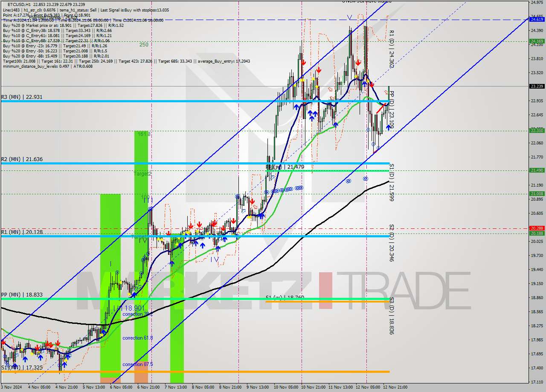
Task: Select the blue 24.619 price tag
Action: [x=537, y=20]
